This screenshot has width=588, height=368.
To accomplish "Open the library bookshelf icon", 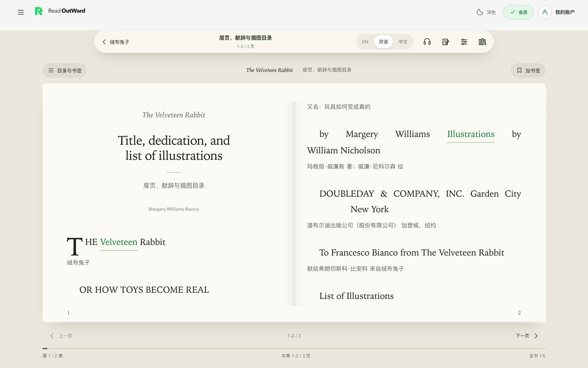I will click(482, 42).
